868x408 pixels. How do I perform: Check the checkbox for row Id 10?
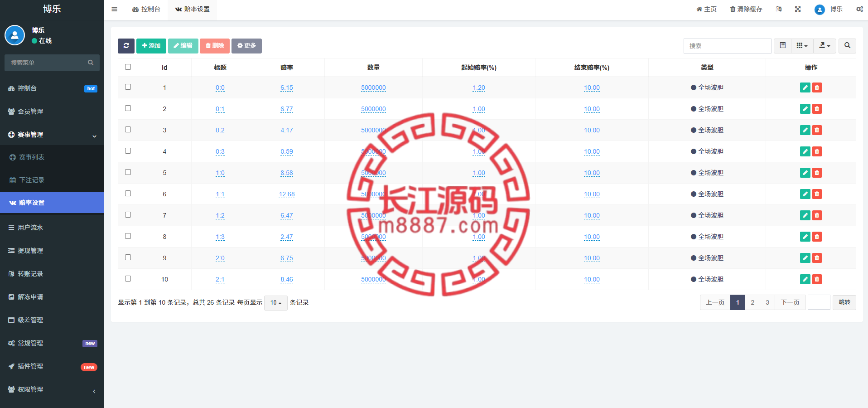(128, 279)
